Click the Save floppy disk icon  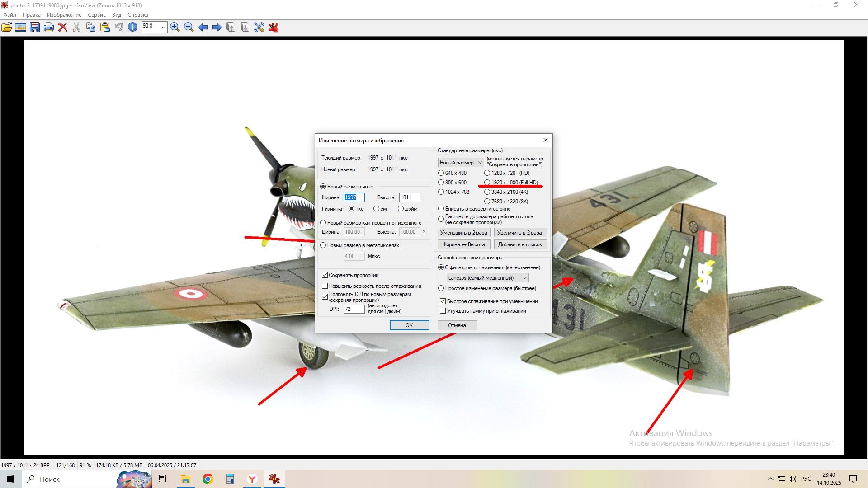35,28
